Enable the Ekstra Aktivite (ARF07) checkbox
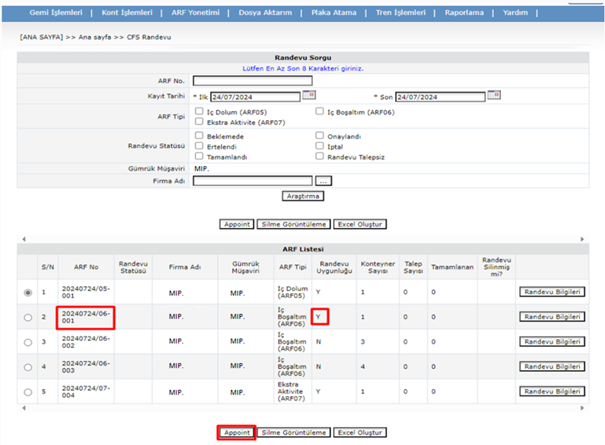Screen dimensions: 605x445 pos(199,121)
